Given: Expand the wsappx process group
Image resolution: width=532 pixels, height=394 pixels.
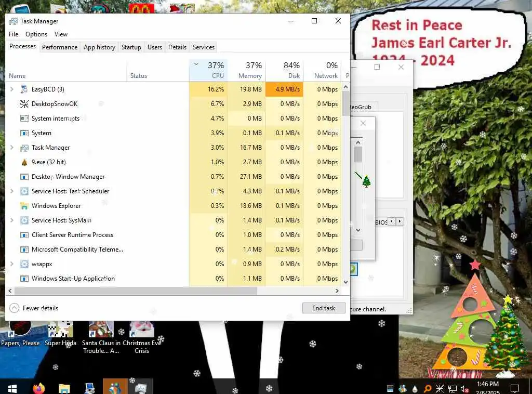Looking at the screenshot, I should pos(12,264).
